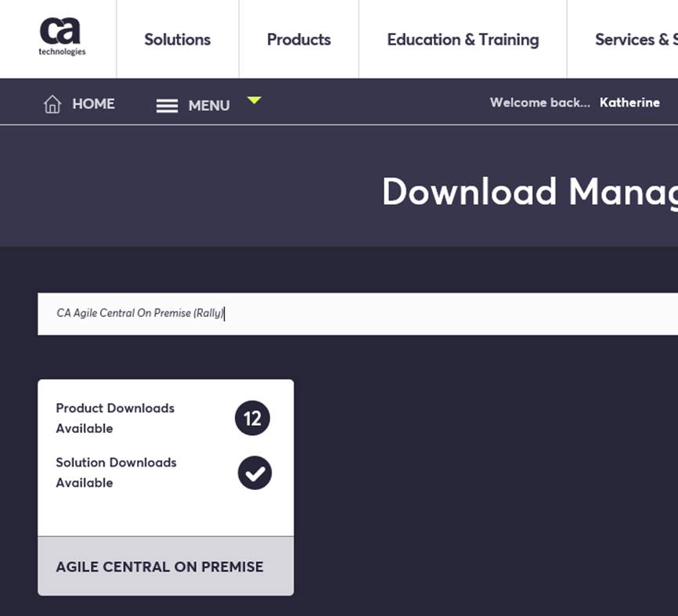Open the Education & Training menu
Screen dimensions: 678x616
click(463, 39)
